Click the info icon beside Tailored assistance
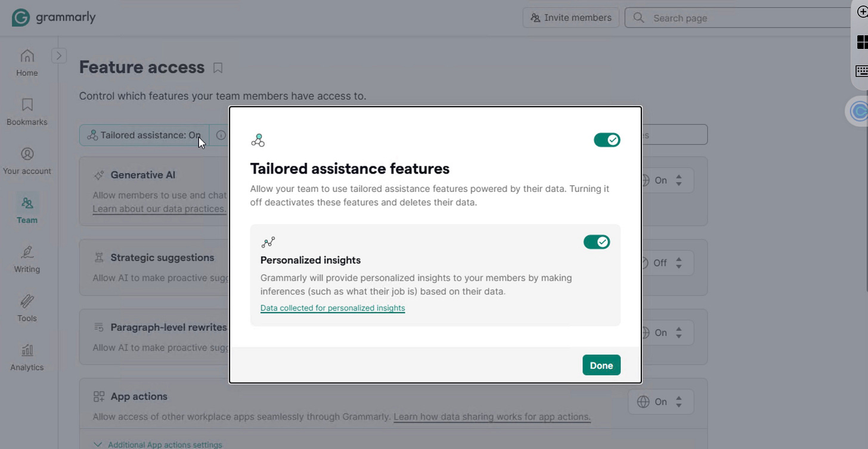The height and width of the screenshot is (449, 868). click(x=221, y=135)
